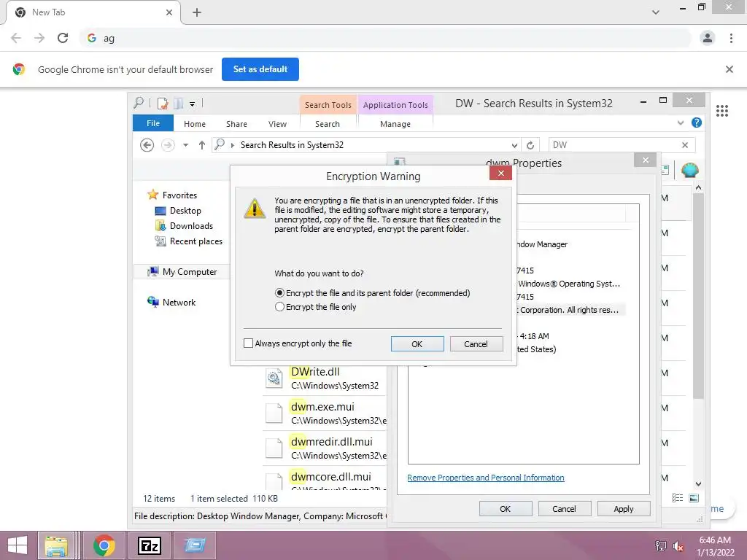The height and width of the screenshot is (560, 747).
Task: Click the Properties quick access icon
Action: pyautogui.click(x=163, y=103)
